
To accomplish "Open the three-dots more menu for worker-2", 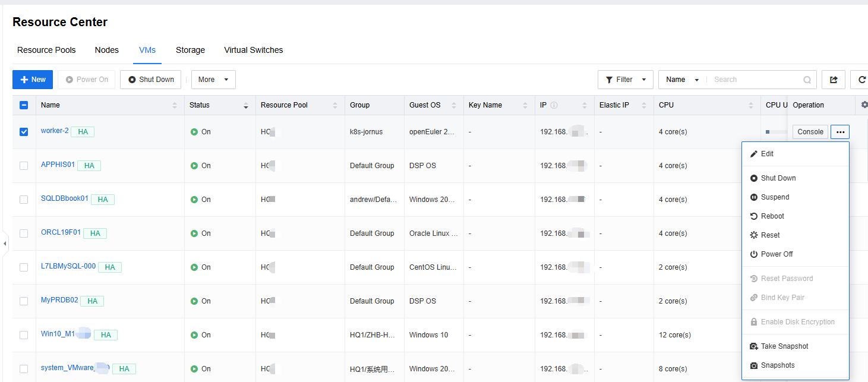I will click(x=840, y=132).
